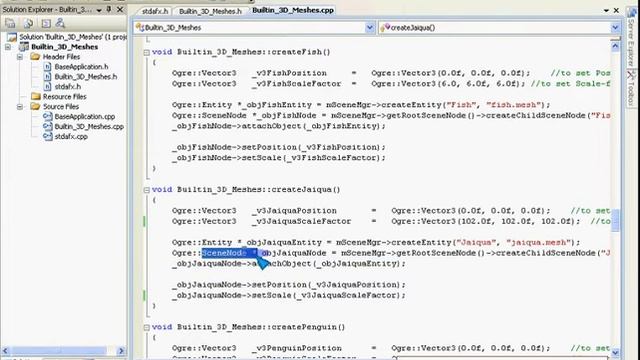
Task: Click the Header Files folder icon
Action: point(36,57)
